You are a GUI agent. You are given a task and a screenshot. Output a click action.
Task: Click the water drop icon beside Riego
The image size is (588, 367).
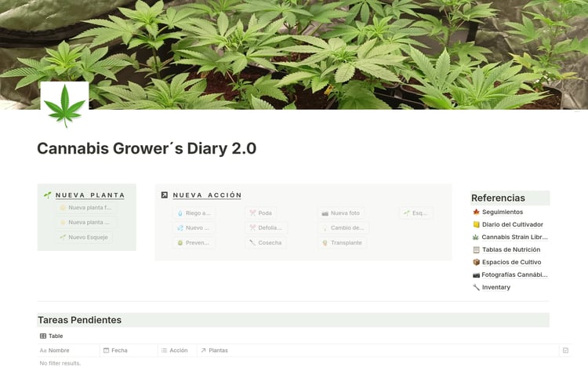(180, 213)
